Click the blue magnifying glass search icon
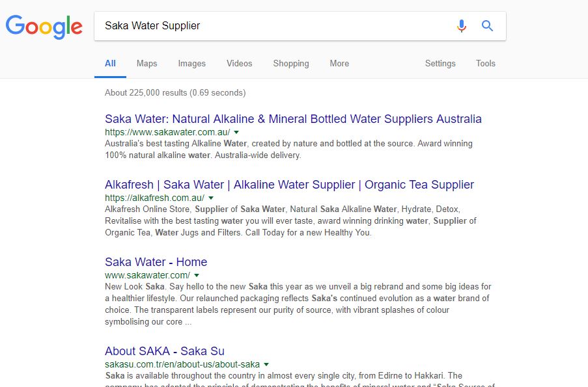 [487, 26]
